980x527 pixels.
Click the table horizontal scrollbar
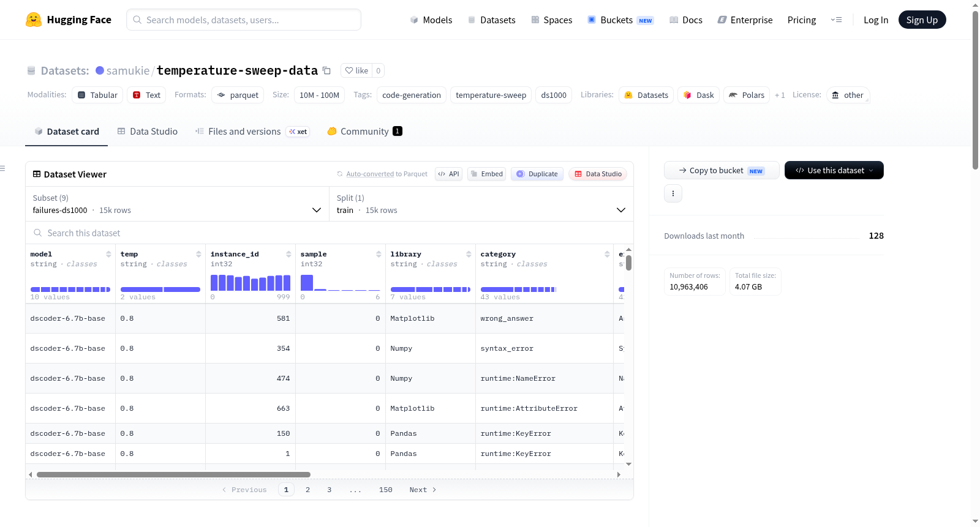tap(173, 474)
